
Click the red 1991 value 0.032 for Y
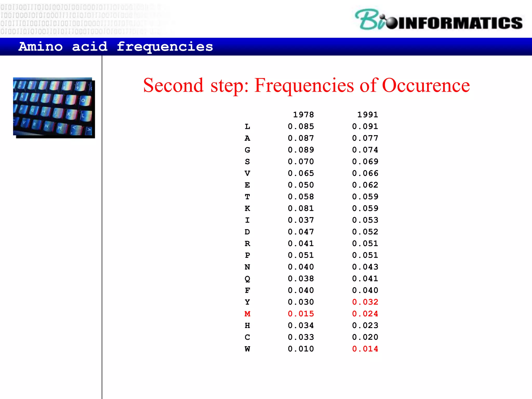click(365, 302)
